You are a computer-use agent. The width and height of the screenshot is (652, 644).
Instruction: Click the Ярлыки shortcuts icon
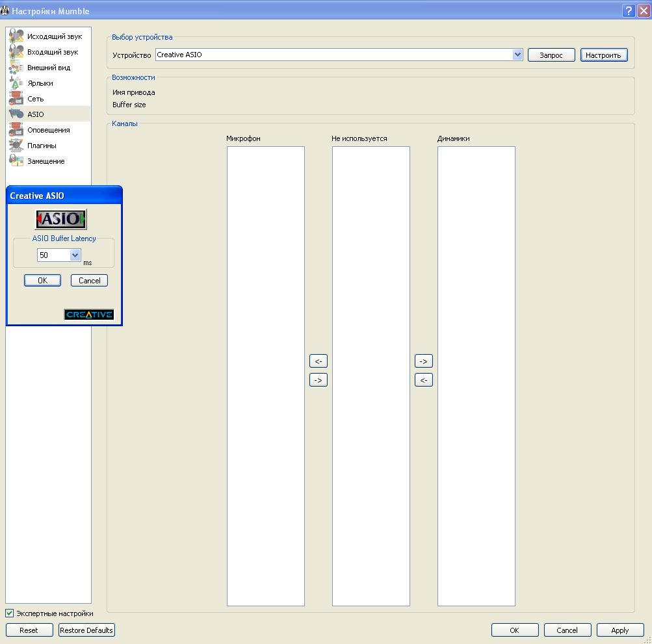[x=16, y=83]
